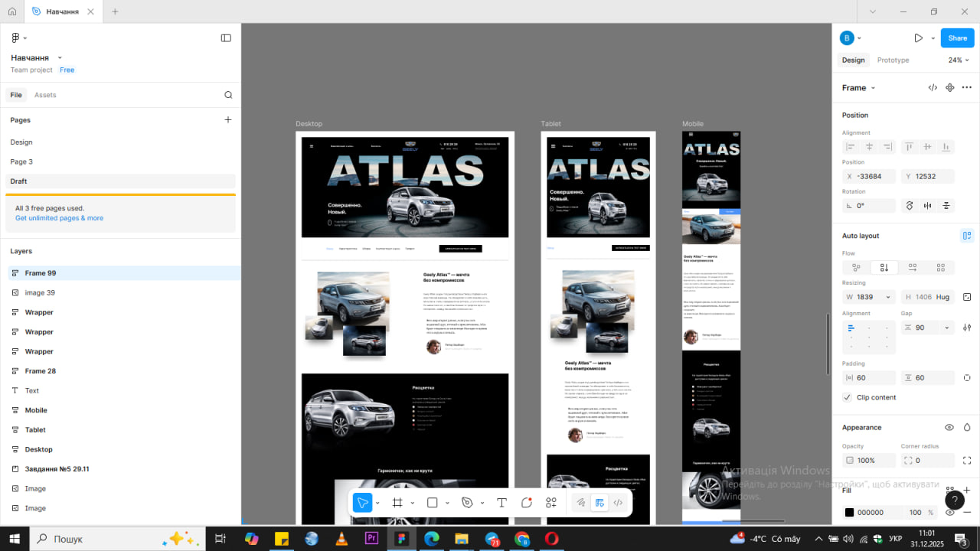The height and width of the screenshot is (551, 980).
Task: Toggle the Clip content checkbox
Action: click(847, 397)
